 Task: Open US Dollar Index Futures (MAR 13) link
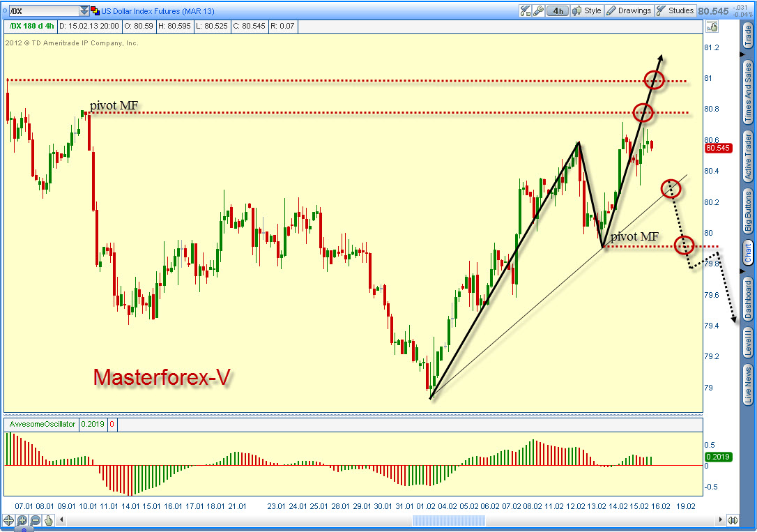158,11
